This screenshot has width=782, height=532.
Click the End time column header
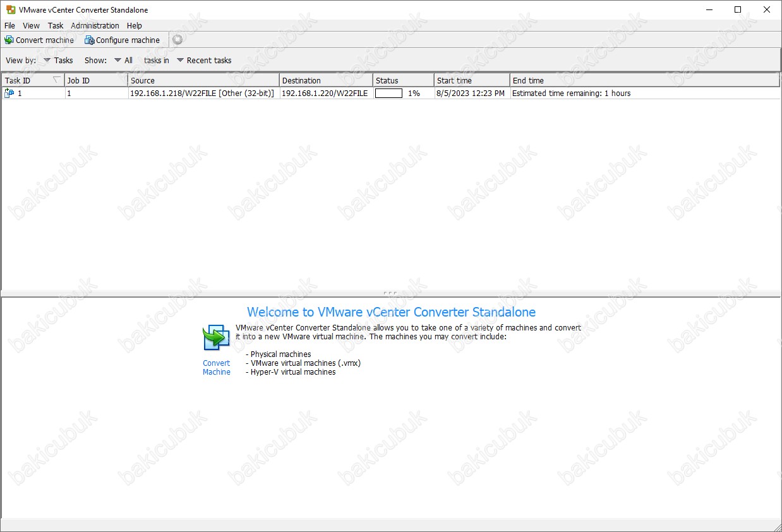[x=645, y=80]
